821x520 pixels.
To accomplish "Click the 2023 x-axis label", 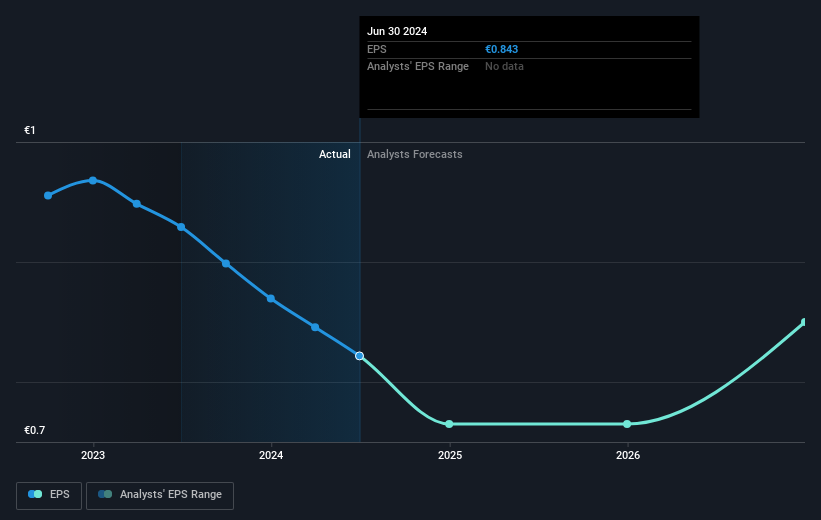I will [x=93, y=456].
